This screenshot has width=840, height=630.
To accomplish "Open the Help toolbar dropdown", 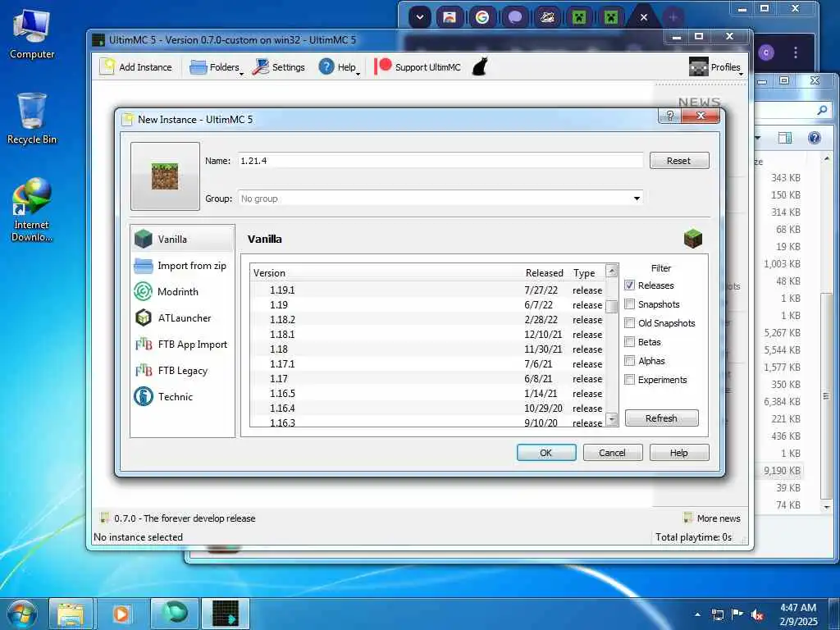I will click(x=340, y=67).
